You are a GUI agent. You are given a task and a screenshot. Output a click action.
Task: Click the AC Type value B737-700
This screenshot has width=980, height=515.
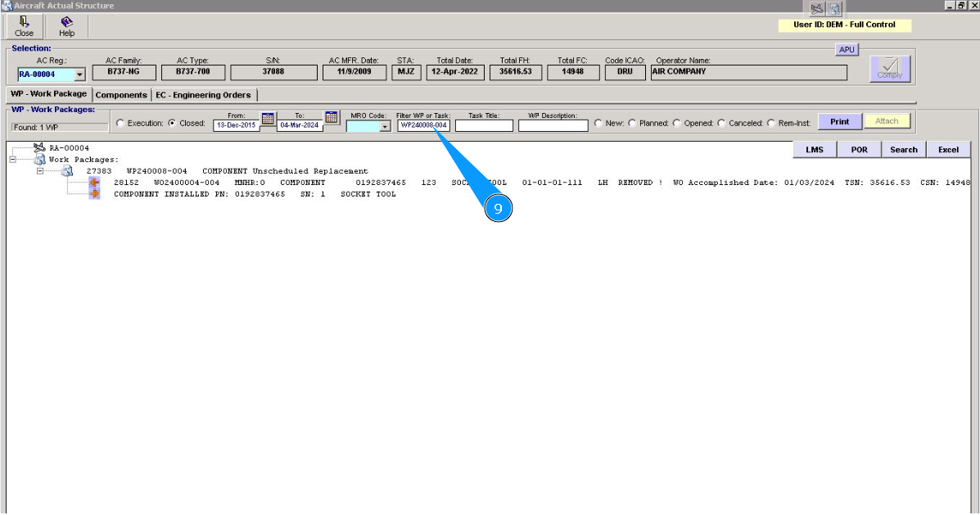coord(192,73)
